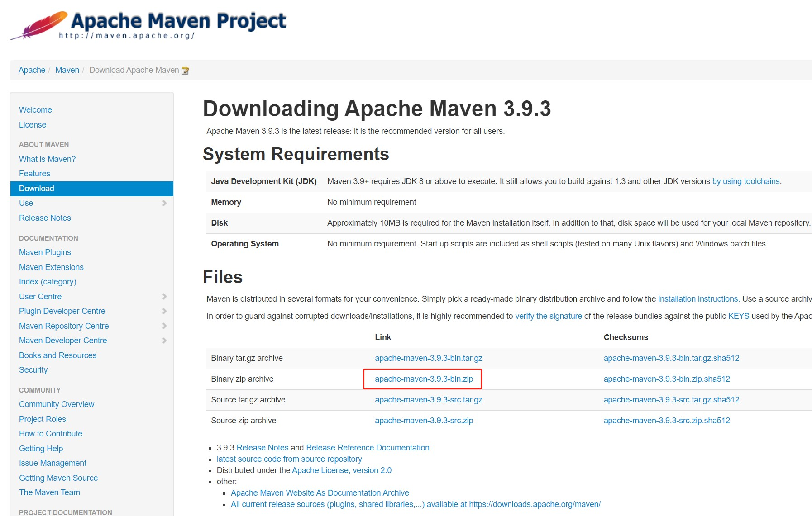Click the Apache breadcrumb link
812x516 pixels.
click(x=31, y=70)
